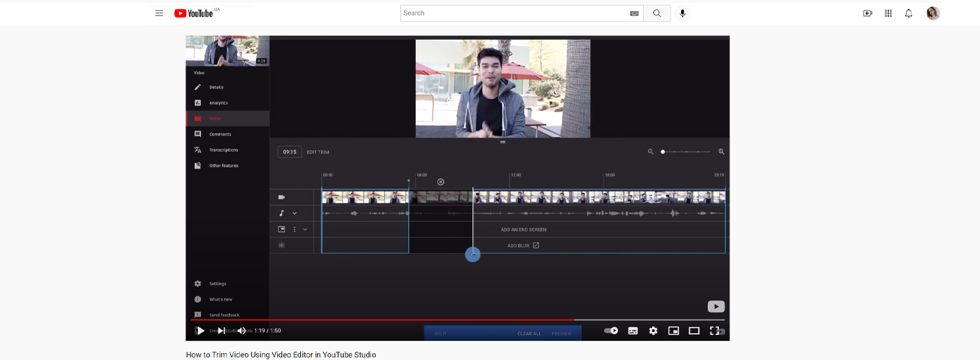Viewport: 980px width, 360px height.
Task: Open end screen track three-dot options
Action: click(295, 229)
